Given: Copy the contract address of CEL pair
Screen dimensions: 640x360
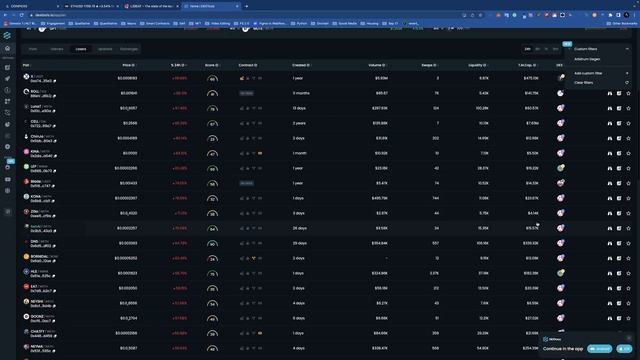Looking at the screenshot, I should tap(55, 126).
